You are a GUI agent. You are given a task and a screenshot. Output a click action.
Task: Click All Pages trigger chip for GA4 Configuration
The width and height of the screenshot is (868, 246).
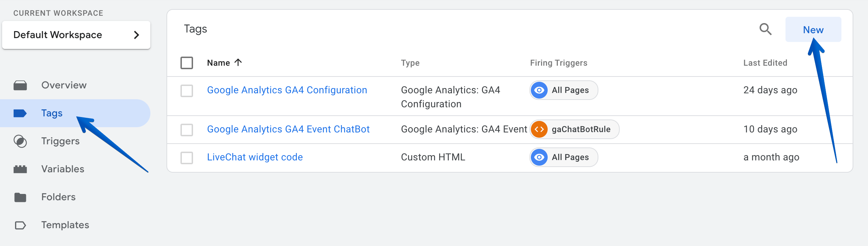coord(564,90)
